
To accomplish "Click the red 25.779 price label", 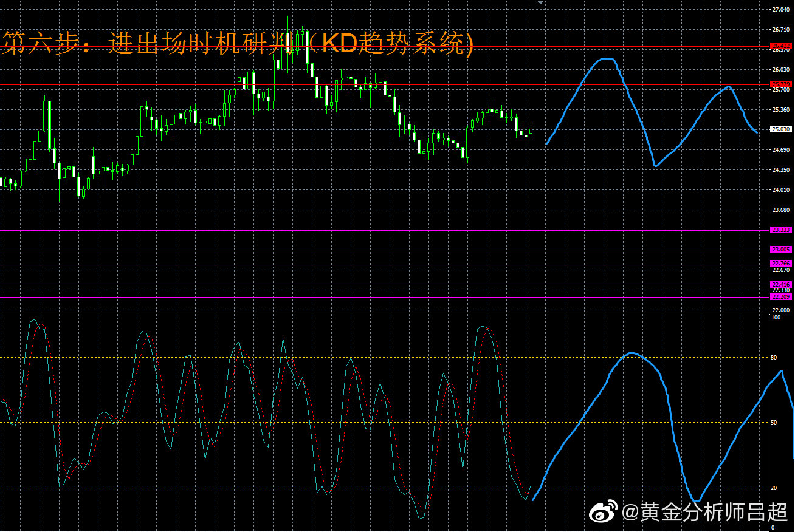I will tap(780, 84).
